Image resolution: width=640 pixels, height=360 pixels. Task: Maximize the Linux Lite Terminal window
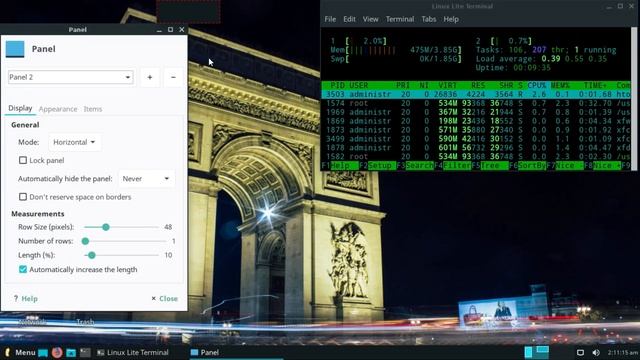pos(620,6)
